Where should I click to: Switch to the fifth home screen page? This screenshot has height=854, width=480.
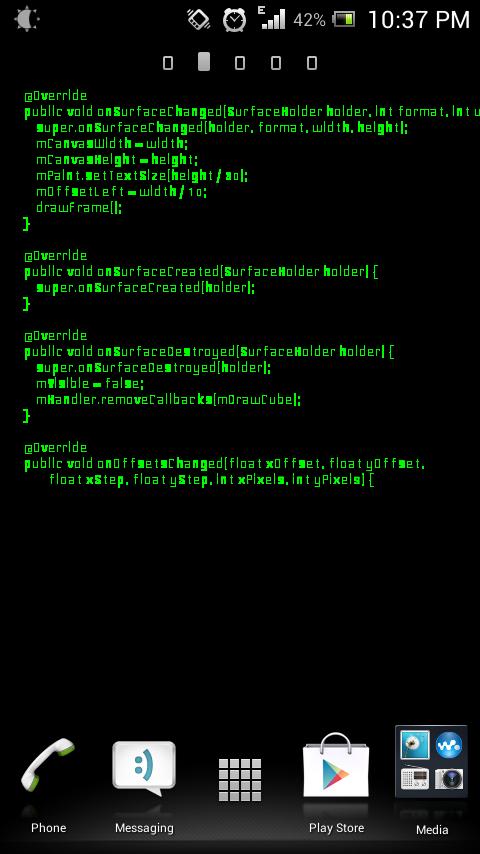click(x=312, y=63)
